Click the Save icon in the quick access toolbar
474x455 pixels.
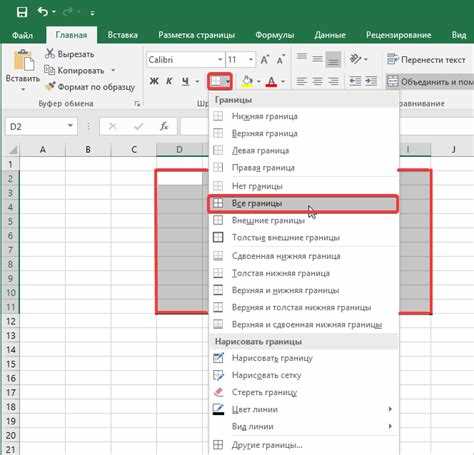click(22, 13)
